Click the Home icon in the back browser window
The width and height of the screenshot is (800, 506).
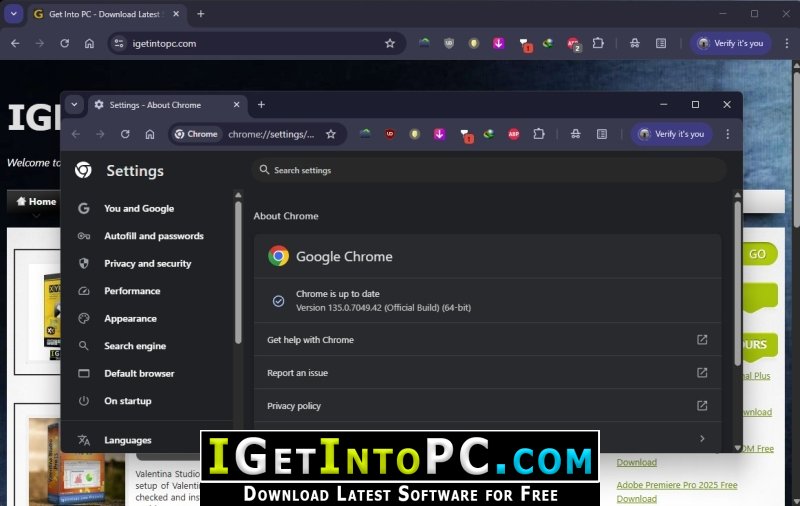(89, 43)
